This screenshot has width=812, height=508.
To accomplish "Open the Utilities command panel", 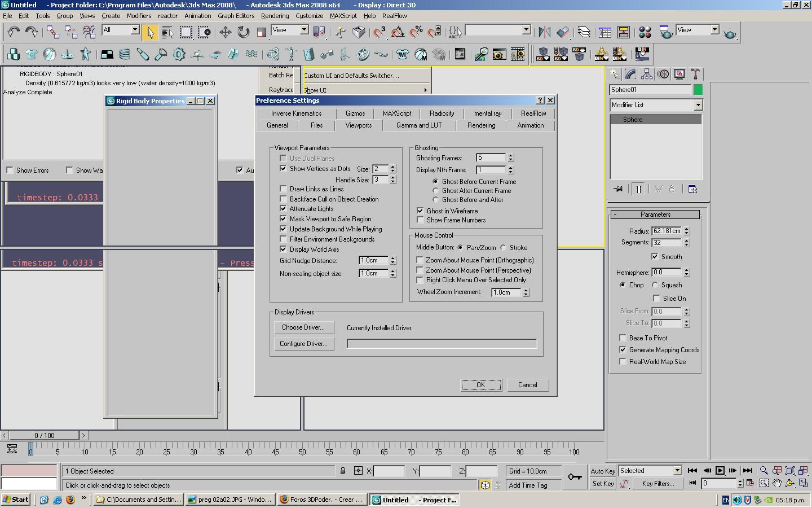I will [x=695, y=74].
